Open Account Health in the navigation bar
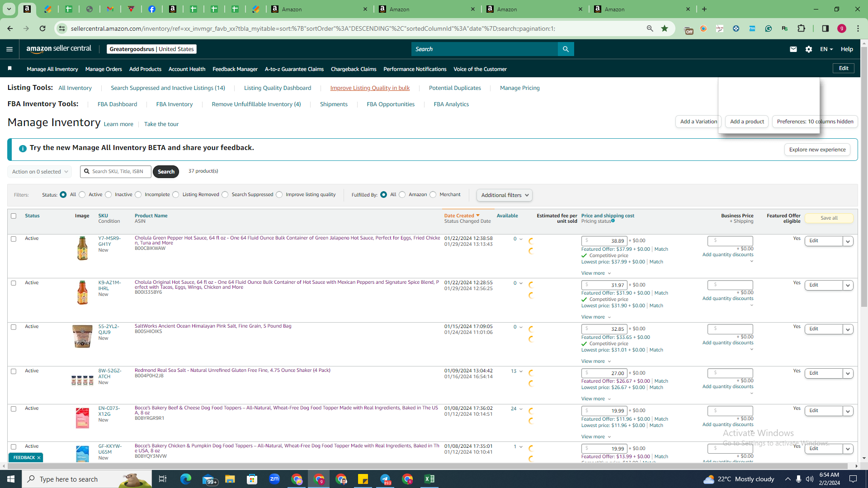This screenshot has width=868, height=488. (x=187, y=69)
